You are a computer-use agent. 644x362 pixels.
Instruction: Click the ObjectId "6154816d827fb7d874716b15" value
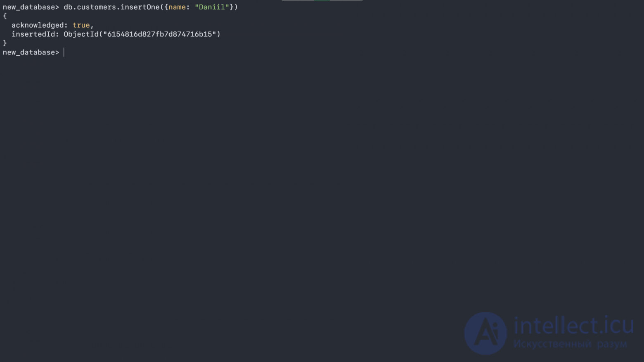(142, 34)
